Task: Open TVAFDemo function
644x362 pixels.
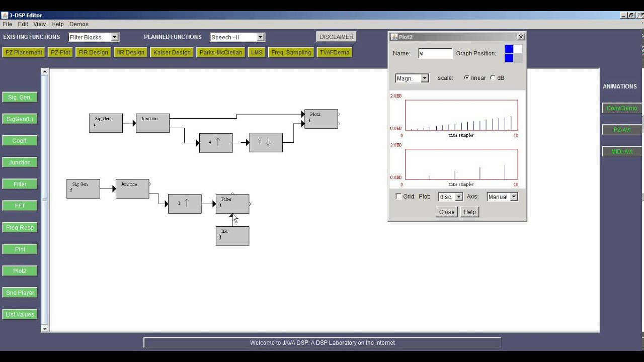Action: click(335, 52)
